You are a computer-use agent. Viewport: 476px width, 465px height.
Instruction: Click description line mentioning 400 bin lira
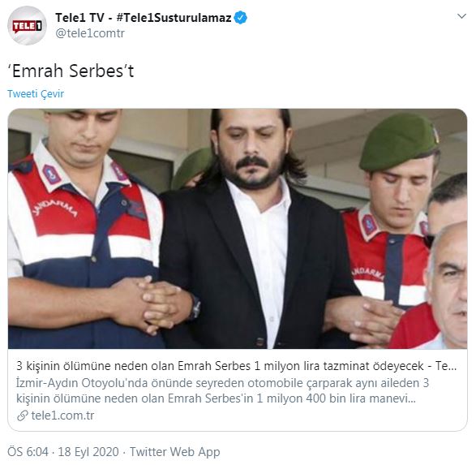tap(216, 398)
